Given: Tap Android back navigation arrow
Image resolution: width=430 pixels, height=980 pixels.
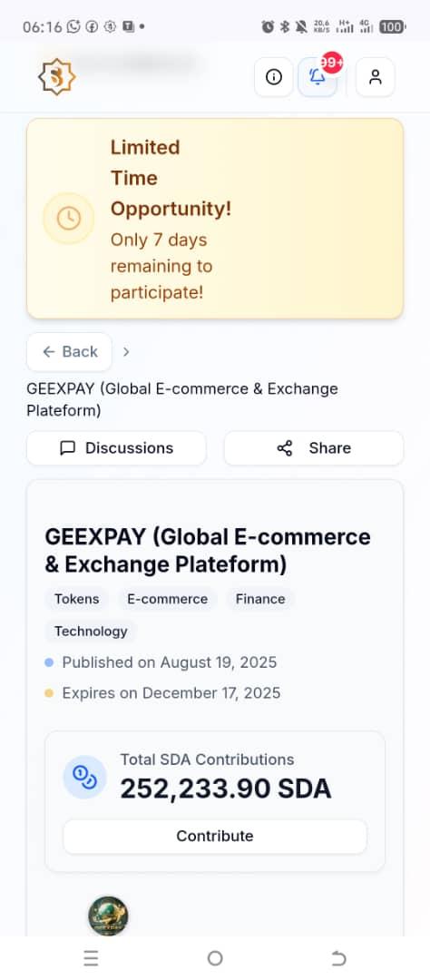Looking at the screenshot, I should pos(338,958).
